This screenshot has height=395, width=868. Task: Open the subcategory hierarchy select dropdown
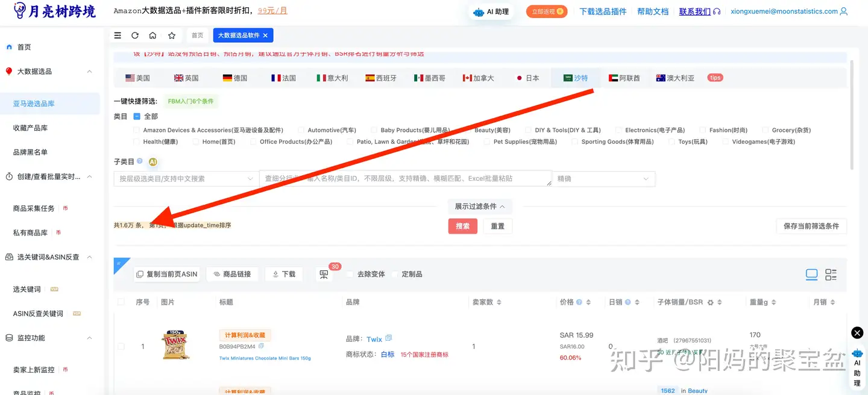tap(186, 179)
